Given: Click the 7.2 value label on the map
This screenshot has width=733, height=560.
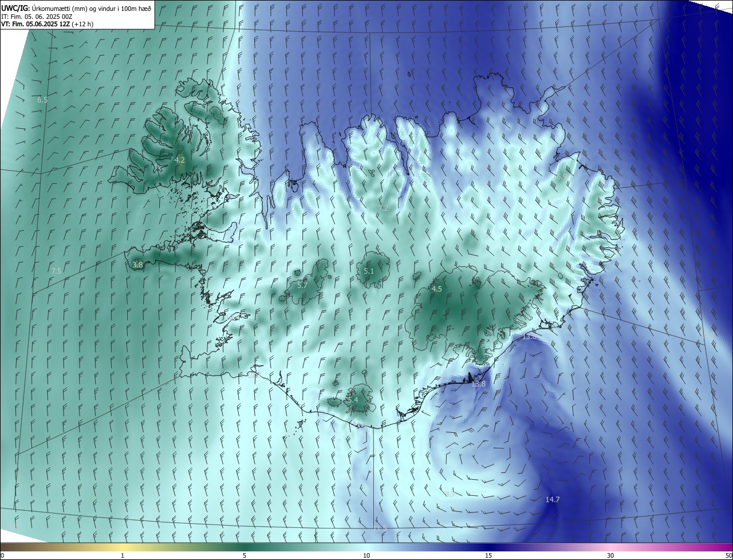Looking at the screenshot, I should [384, 208].
